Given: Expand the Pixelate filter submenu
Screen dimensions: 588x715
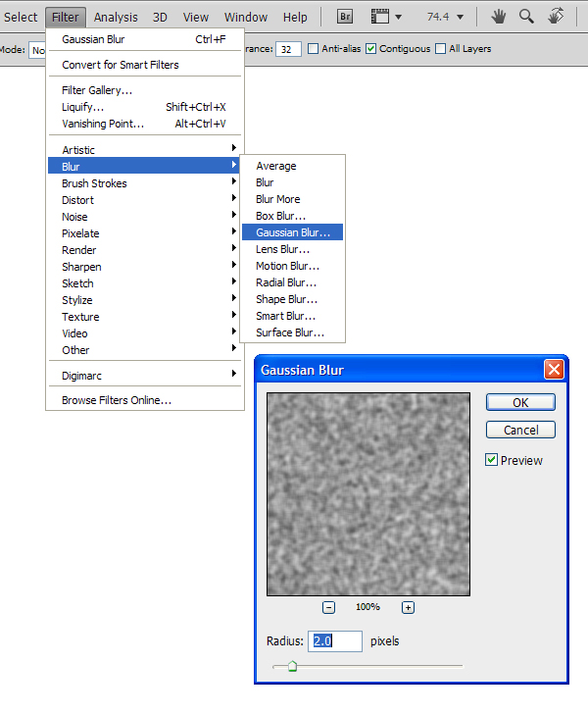Looking at the screenshot, I should click(x=145, y=233).
